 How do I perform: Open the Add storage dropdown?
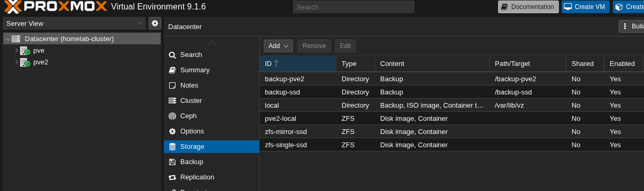[278, 46]
